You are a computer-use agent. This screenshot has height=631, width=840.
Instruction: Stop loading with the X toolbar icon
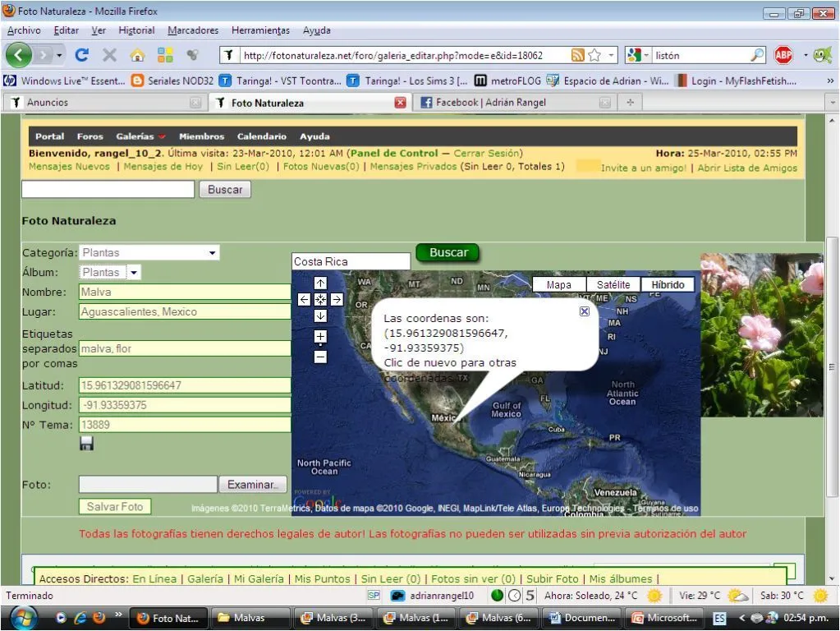pos(109,55)
